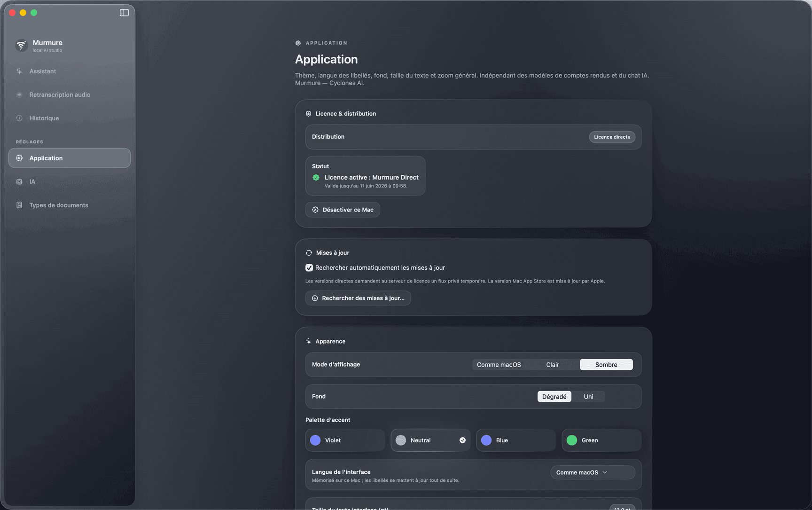Click the gear icon beside APPLICATION header

click(x=298, y=43)
